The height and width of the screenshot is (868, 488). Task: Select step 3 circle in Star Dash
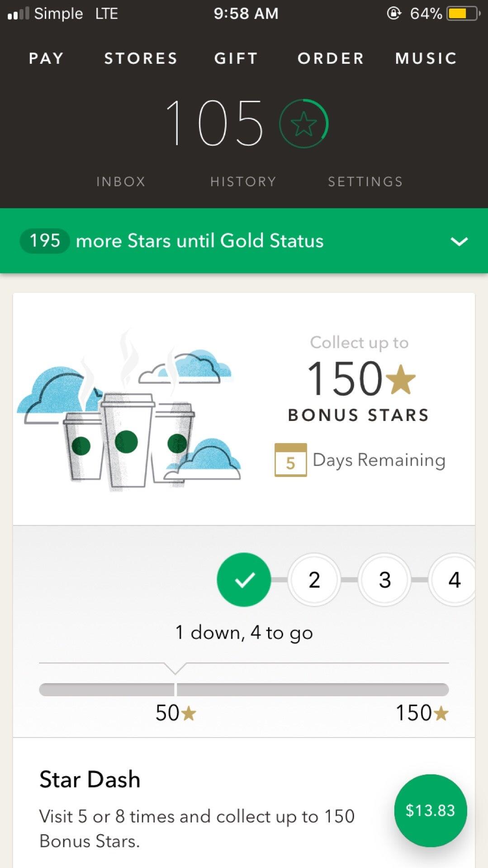[385, 580]
